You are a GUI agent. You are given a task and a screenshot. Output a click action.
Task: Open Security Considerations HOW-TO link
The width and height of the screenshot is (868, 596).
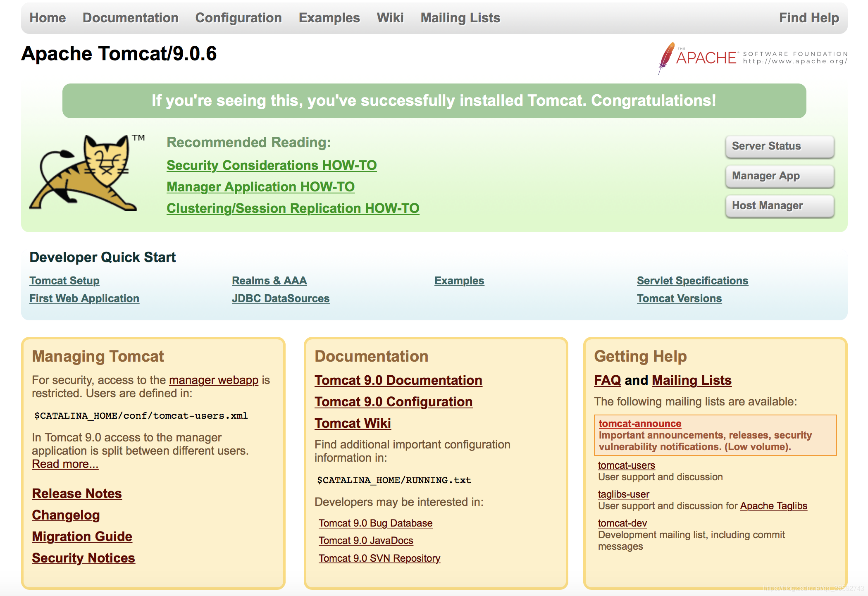[271, 165]
